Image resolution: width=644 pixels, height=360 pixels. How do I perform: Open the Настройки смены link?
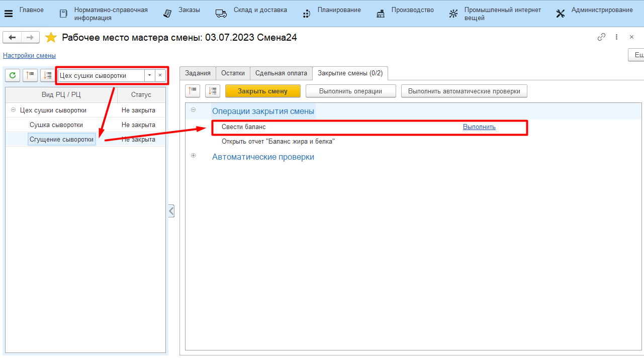(x=29, y=56)
